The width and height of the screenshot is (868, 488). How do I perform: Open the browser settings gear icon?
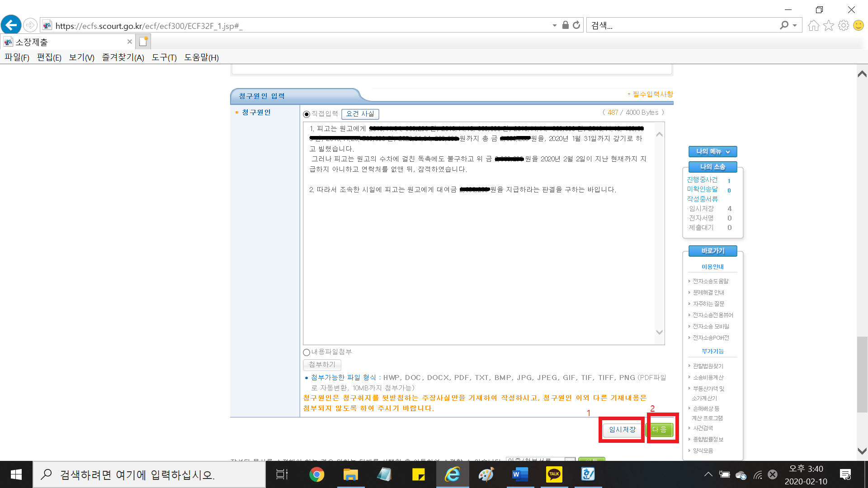pyautogui.click(x=843, y=25)
